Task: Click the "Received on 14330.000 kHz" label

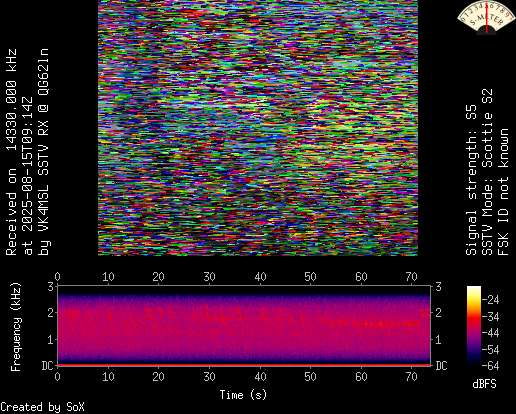Action: (x=11, y=152)
